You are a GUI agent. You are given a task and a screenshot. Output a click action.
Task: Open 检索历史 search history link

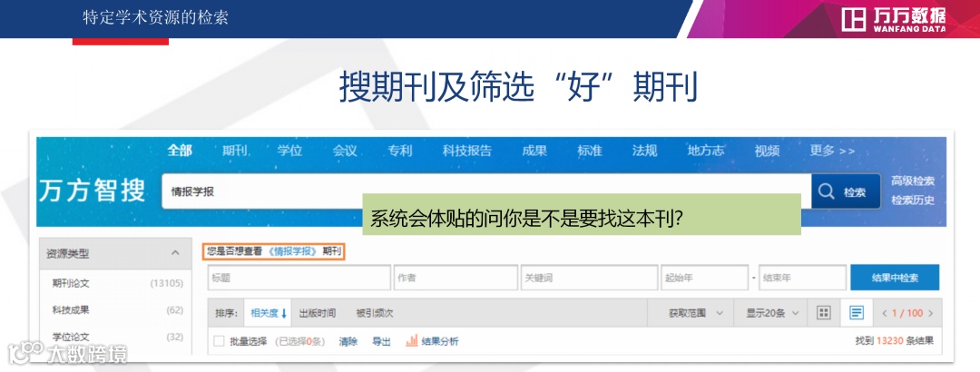coord(913,201)
